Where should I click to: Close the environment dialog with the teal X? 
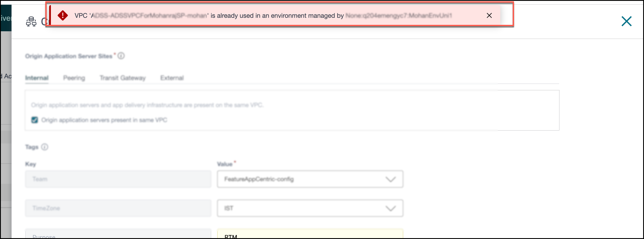[626, 21]
